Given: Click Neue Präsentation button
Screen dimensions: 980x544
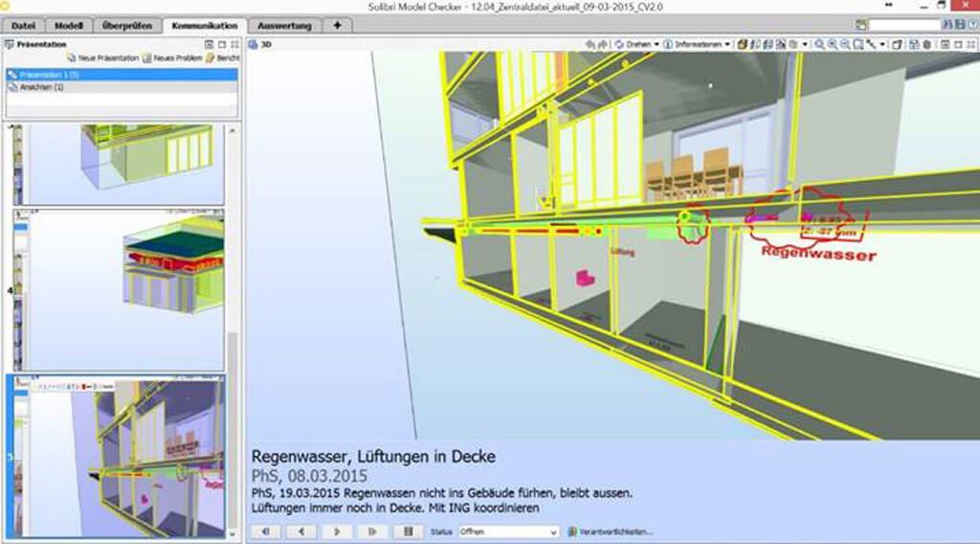Looking at the screenshot, I should (103, 57).
